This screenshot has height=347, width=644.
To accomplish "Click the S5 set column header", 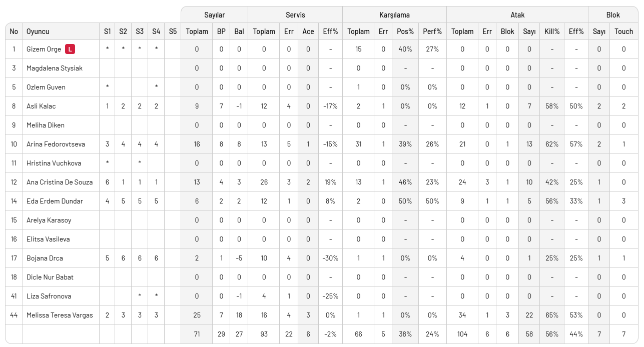I will click(173, 31).
